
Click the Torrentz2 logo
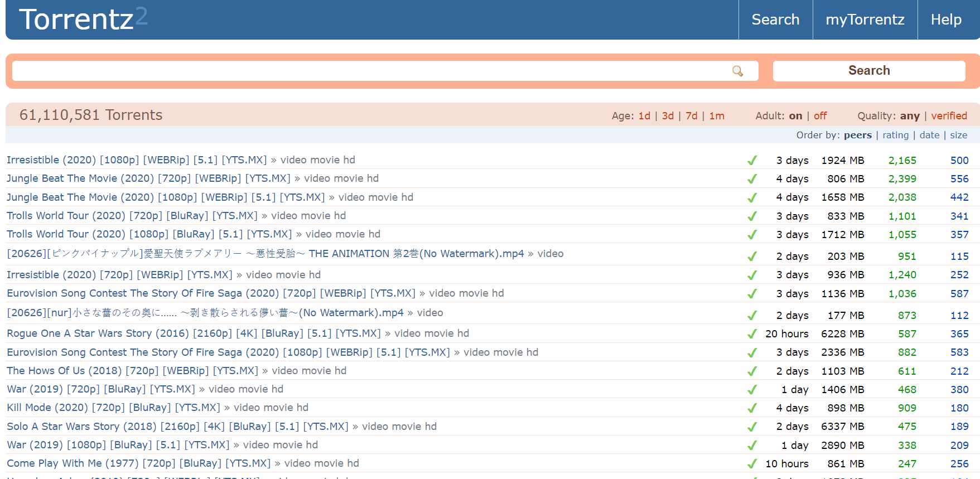coord(83,19)
